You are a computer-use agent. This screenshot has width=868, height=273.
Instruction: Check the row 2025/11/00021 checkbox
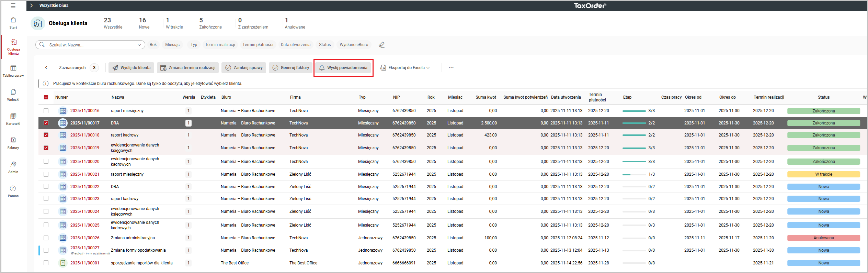[x=46, y=174]
